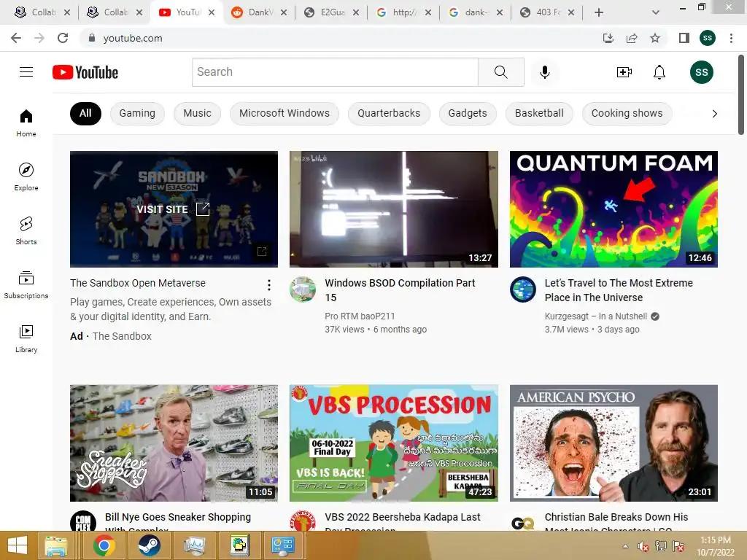Show more topic chips with the right arrow
The height and width of the screenshot is (560, 747).
click(x=714, y=114)
